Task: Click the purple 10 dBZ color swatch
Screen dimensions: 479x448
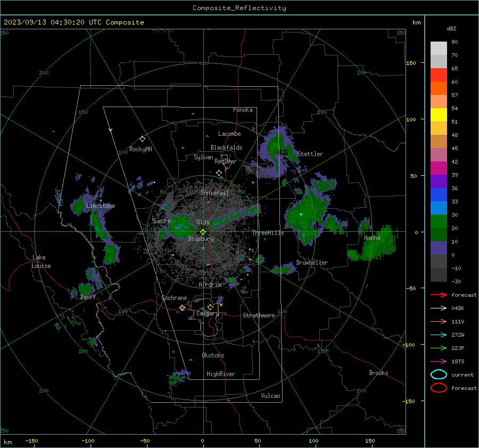Action: (x=439, y=248)
